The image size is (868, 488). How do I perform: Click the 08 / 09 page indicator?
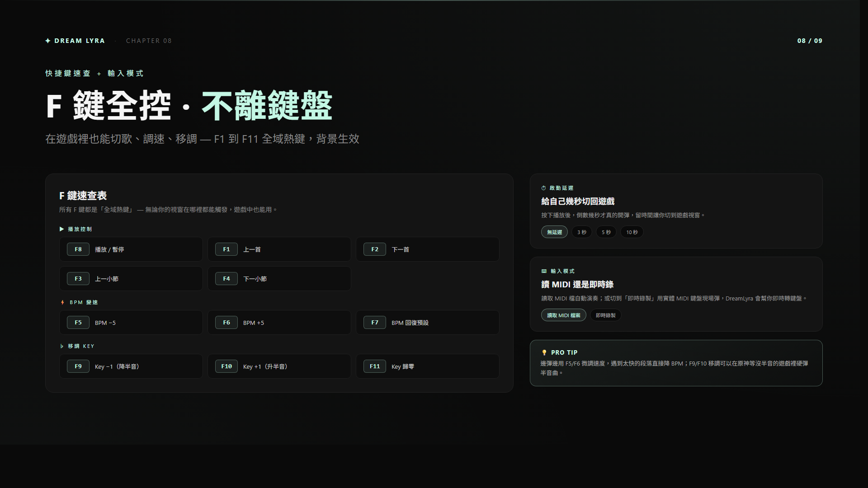tap(809, 41)
